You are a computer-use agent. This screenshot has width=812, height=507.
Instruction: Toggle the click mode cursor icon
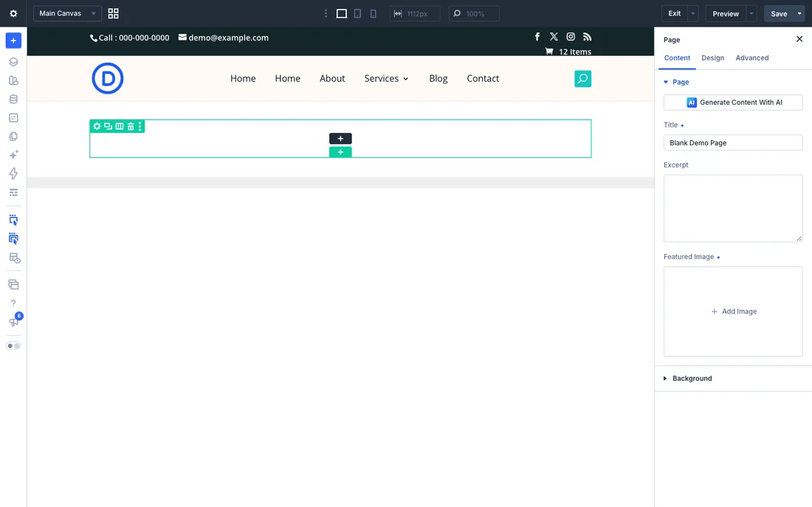(x=13, y=220)
